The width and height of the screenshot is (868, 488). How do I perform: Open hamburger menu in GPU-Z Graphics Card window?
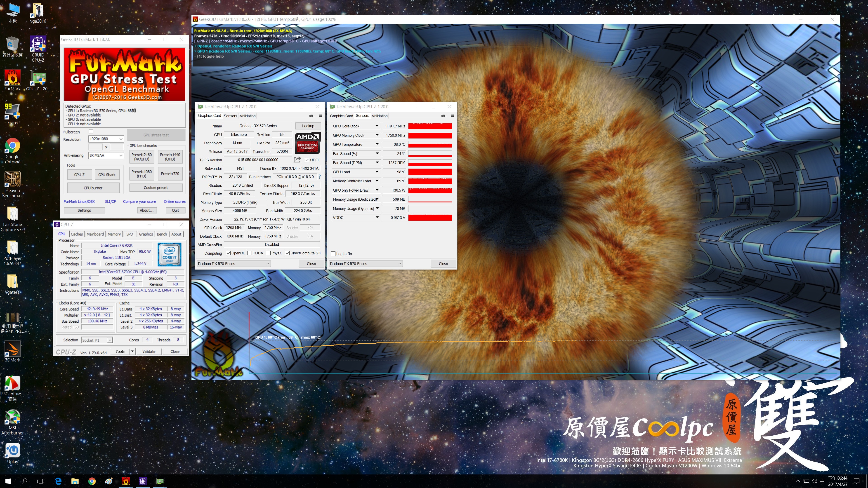[x=321, y=115]
